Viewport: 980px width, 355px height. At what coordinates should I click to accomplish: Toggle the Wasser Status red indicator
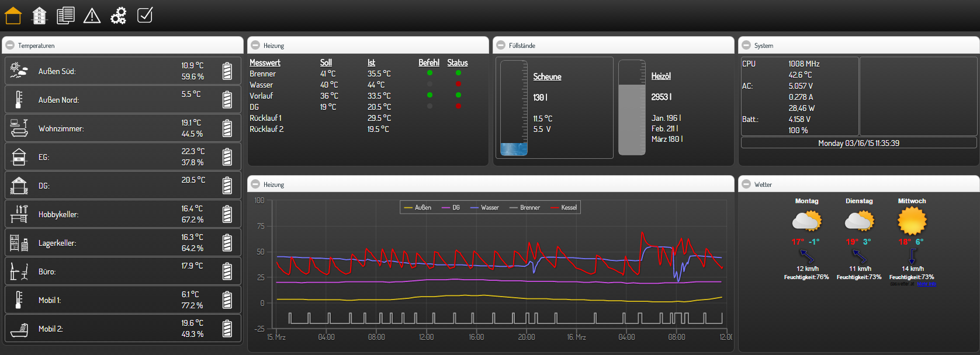pos(458,84)
